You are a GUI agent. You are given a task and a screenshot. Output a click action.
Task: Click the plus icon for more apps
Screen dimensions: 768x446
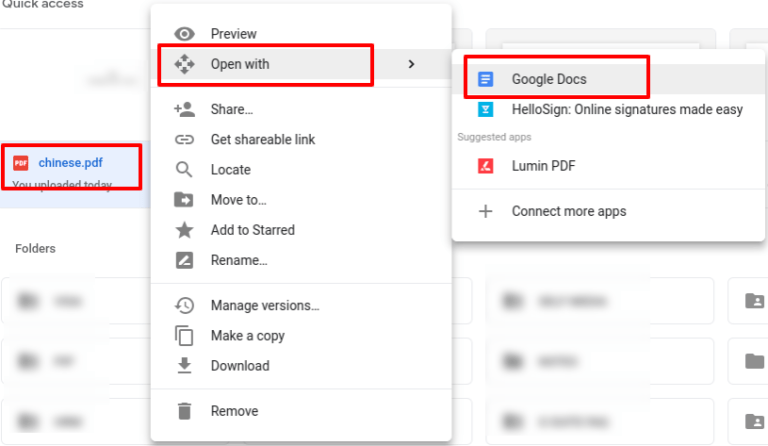click(485, 211)
